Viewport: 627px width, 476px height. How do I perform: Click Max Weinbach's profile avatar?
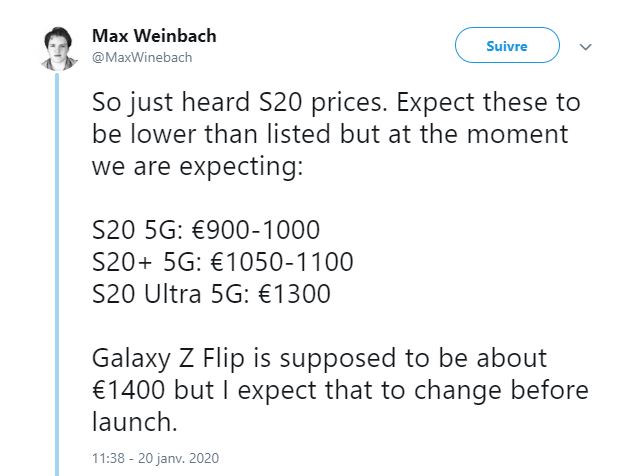(60, 47)
